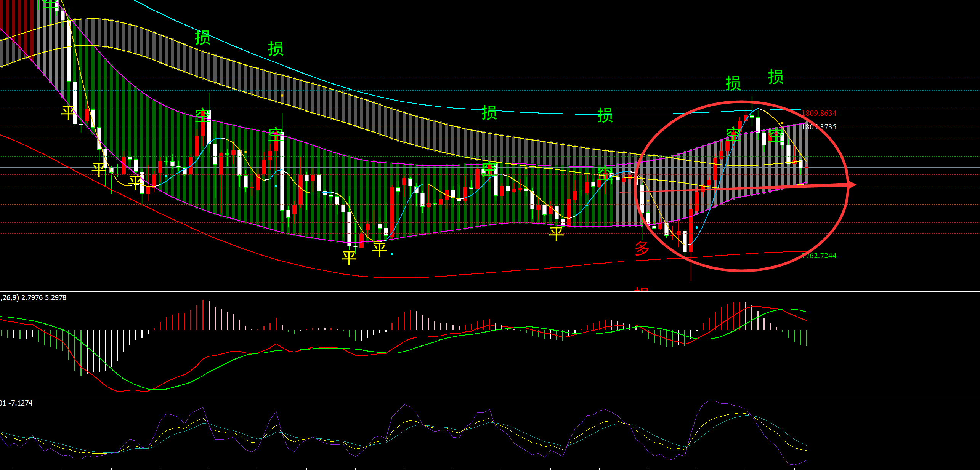This screenshot has height=470, width=980.
Task: Click the green 损 marker above circled area's left peak
Action: 733,83
